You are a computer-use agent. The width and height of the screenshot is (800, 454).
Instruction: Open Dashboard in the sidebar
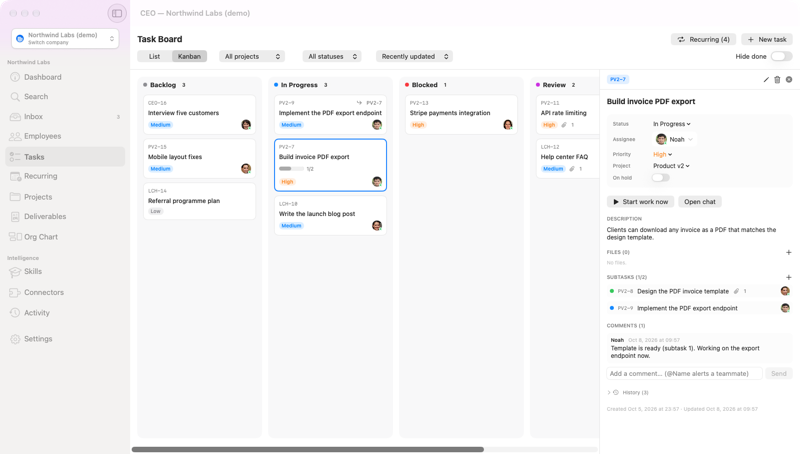tap(65, 77)
